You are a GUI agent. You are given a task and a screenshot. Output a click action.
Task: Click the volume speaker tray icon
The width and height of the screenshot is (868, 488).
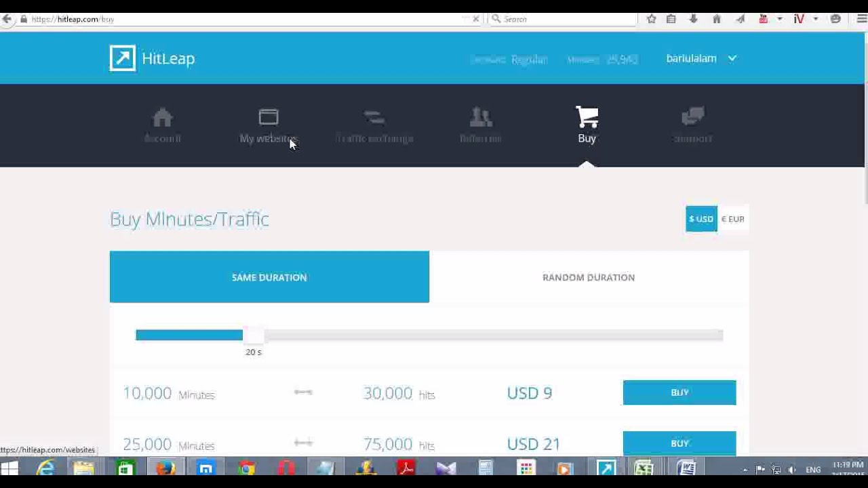click(x=792, y=470)
